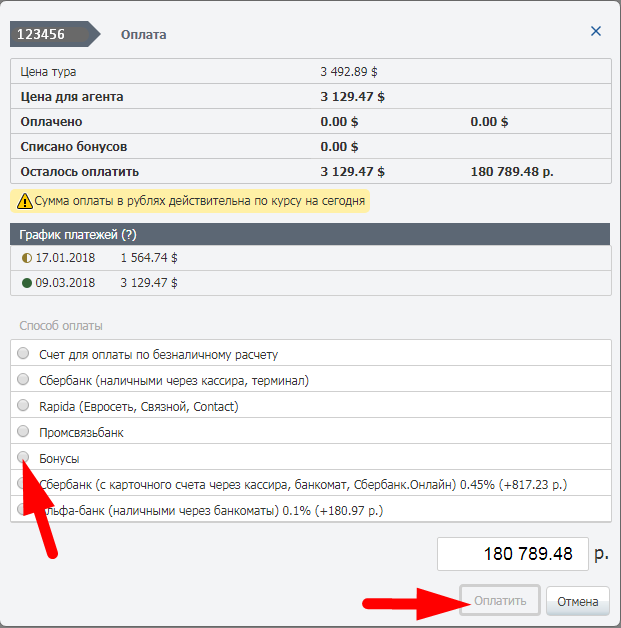621x628 pixels.
Task: Select Счет для оплаты по безналичному расчету
Action: coord(23,354)
